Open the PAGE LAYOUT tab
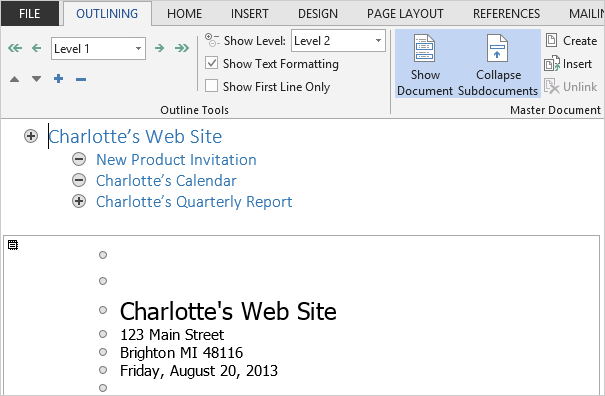This screenshot has width=605, height=396. 405,14
